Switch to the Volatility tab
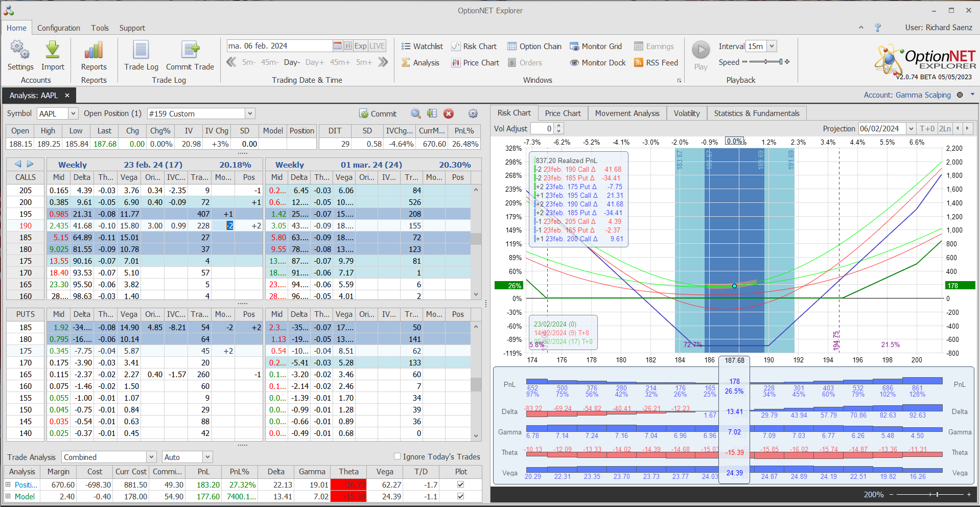Screen dimensions: 980x507 click(687, 113)
